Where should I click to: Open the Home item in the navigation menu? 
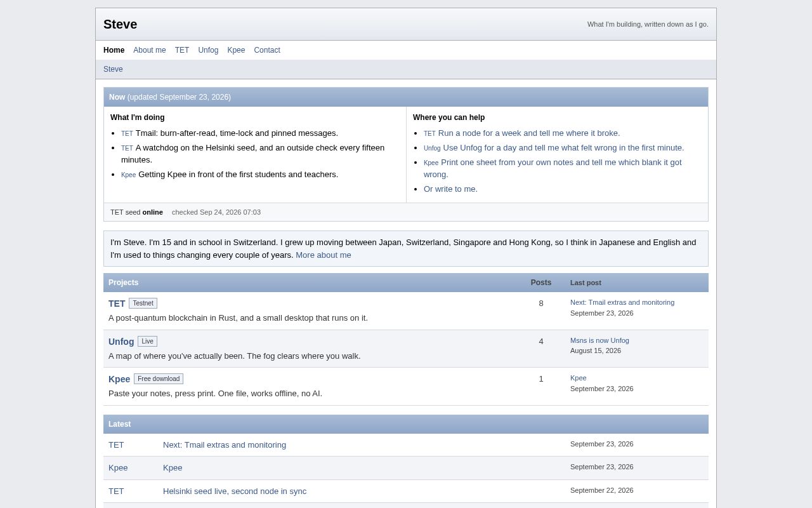[x=114, y=50]
